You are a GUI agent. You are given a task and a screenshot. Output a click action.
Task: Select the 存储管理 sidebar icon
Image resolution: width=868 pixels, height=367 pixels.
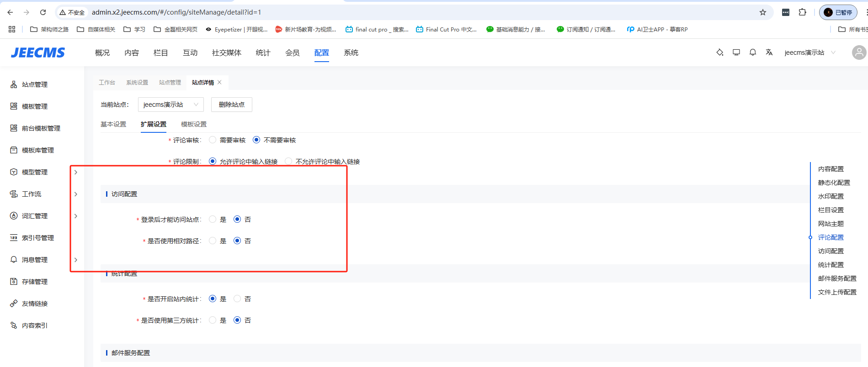[x=14, y=282]
